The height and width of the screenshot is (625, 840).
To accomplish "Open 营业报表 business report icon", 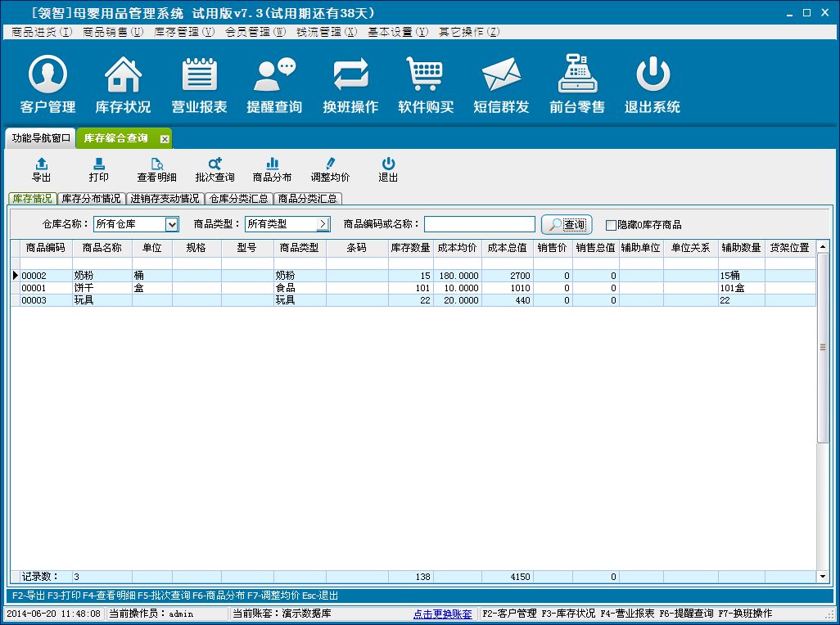I will tap(198, 76).
